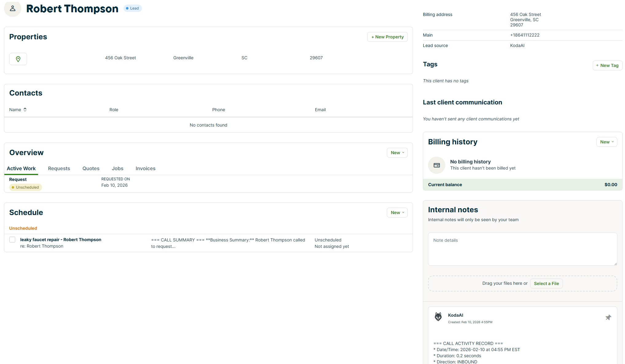This screenshot has height=364, width=625.
Task: Click the Note details text field
Action: [522, 249]
